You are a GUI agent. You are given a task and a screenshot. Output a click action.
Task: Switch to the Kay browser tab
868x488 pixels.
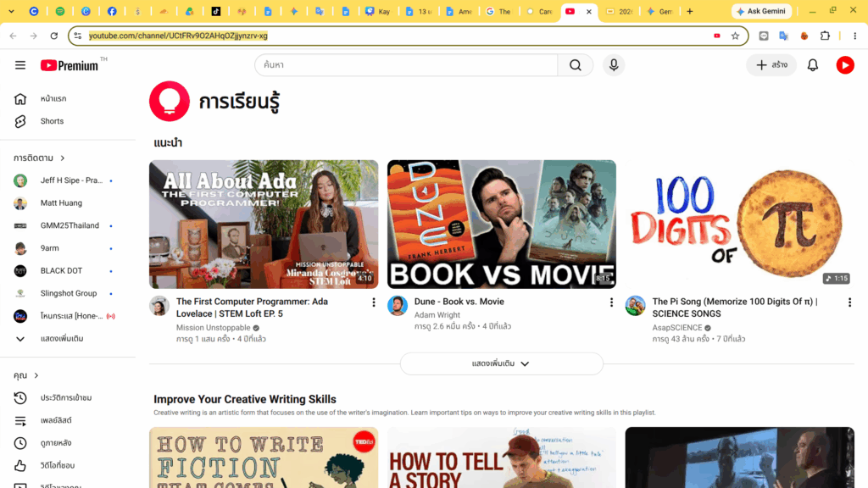tap(377, 11)
